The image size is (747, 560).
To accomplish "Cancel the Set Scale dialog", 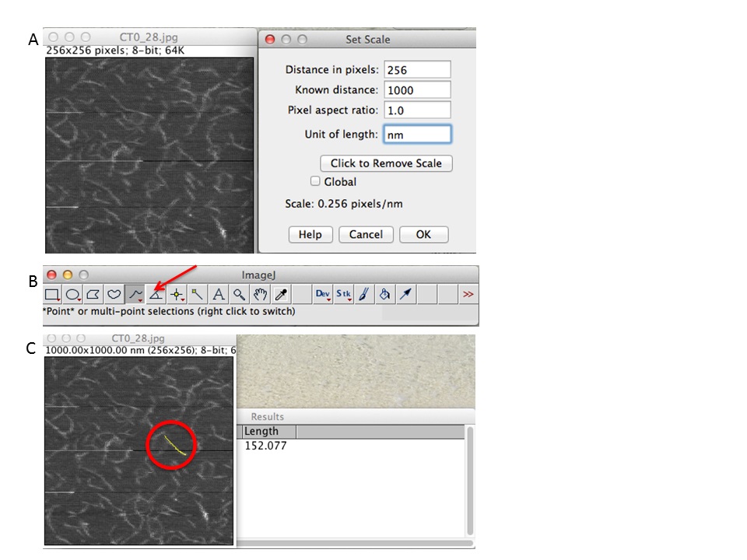I will click(x=366, y=234).
